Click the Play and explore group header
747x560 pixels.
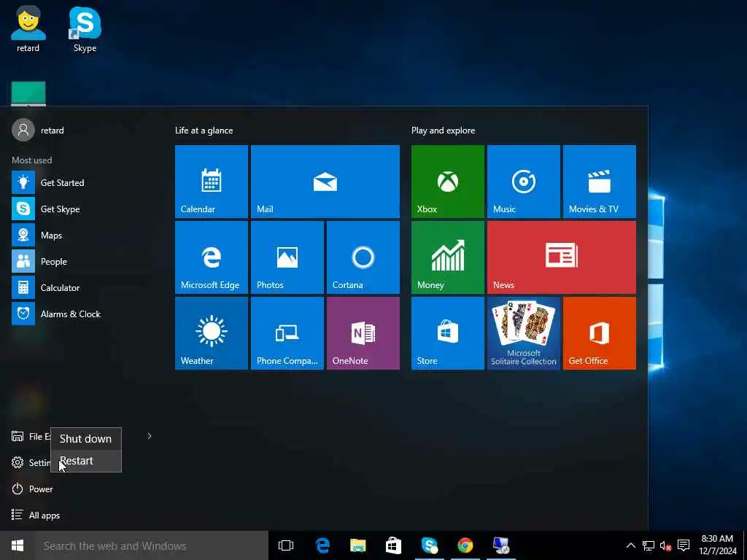(x=443, y=131)
